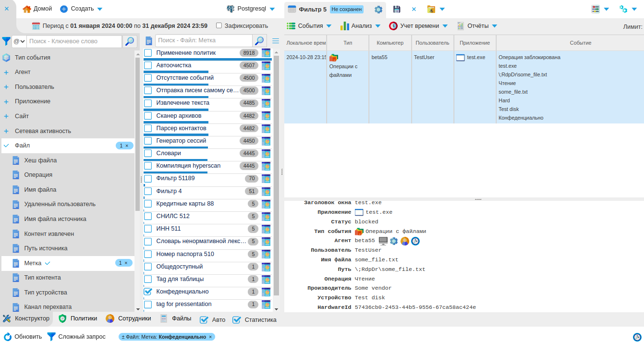Viewport: 644px width, 343px height.
Task: Open the События menu
Action: point(309,26)
